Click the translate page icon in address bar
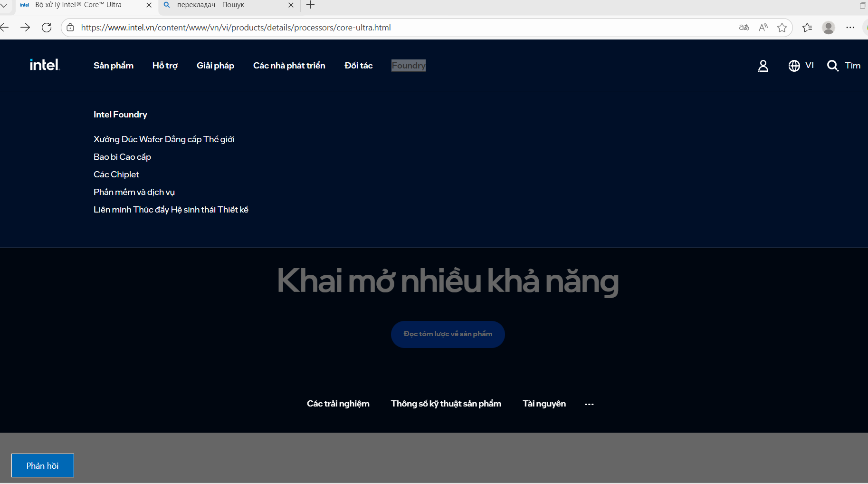This screenshot has width=868, height=484. [x=744, y=28]
